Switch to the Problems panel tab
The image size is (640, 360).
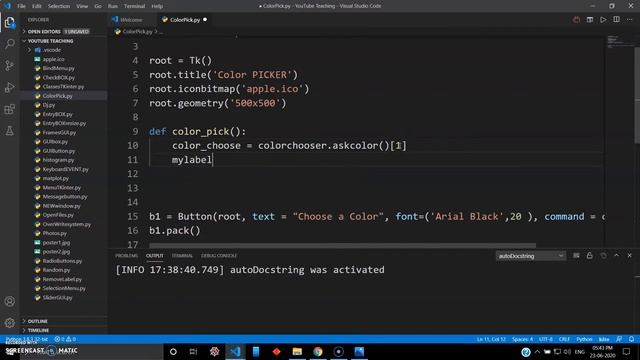click(x=127, y=256)
